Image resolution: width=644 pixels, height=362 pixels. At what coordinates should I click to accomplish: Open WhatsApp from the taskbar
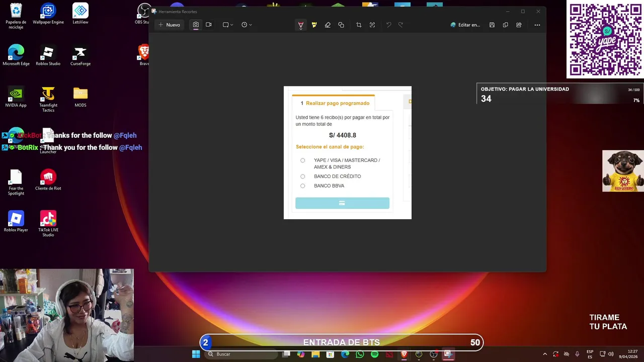click(x=360, y=354)
